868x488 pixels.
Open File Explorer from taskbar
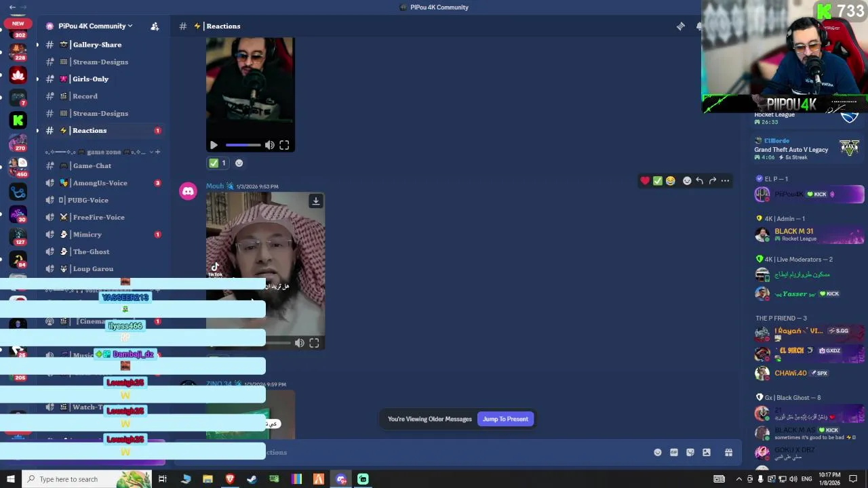[208, 479]
